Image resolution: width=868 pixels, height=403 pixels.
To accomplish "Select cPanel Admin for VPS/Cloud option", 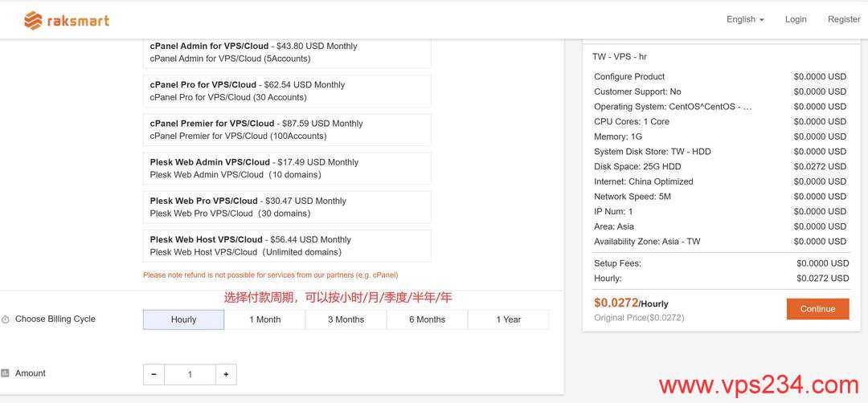I will 287,52.
